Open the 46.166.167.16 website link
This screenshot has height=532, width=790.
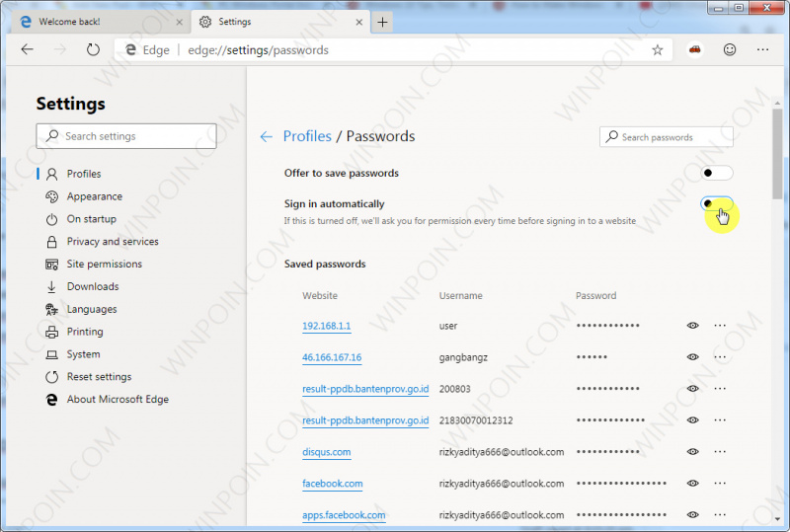click(332, 357)
